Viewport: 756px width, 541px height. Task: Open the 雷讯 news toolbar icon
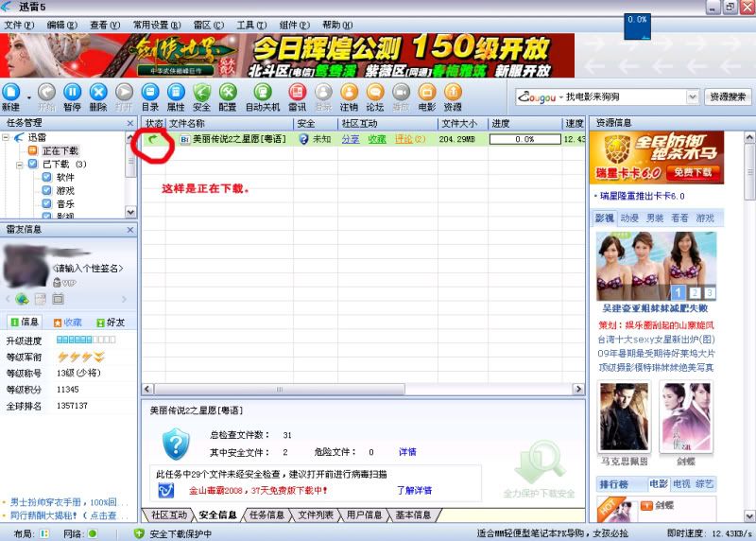[298, 92]
